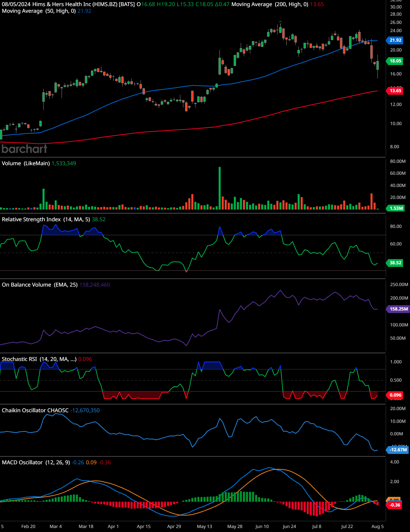This screenshot has width=410, height=532.
Task: Click the small green marker above the price high
Action: point(280,22)
